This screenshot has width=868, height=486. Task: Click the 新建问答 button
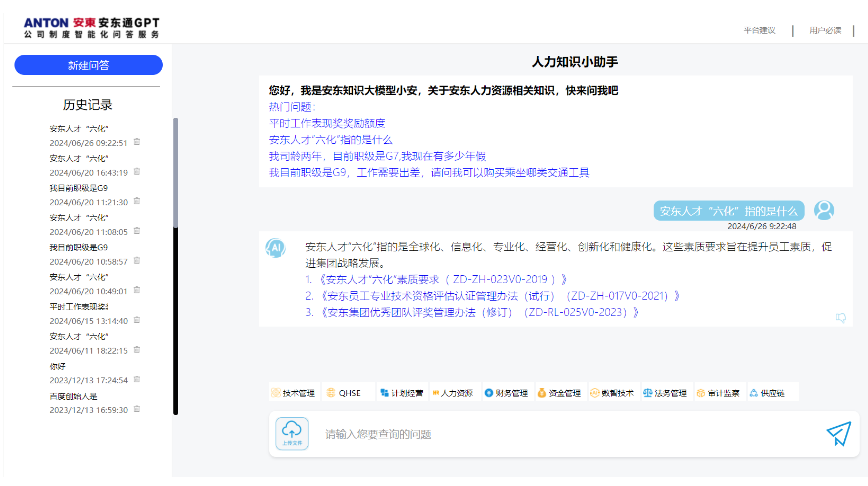(x=88, y=65)
